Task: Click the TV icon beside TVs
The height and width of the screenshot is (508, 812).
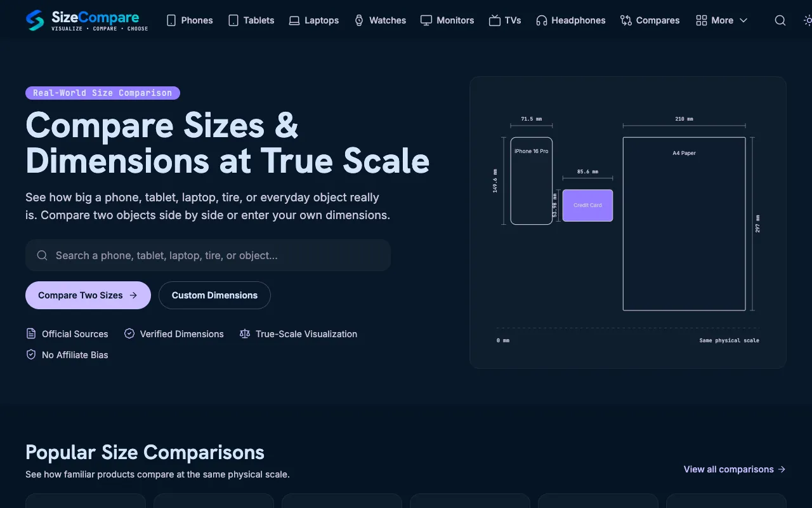Action: tap(495, 20)
